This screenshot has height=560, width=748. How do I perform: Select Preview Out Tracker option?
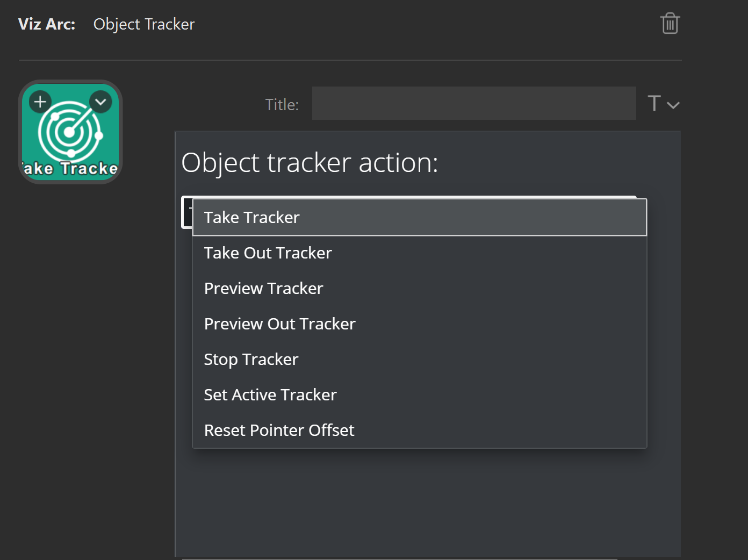click(x=420, y=324)
